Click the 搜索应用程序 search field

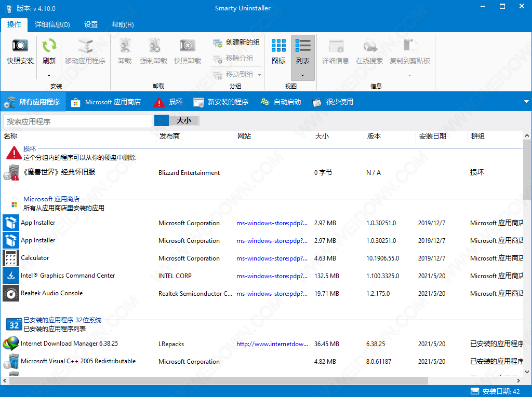78,121
